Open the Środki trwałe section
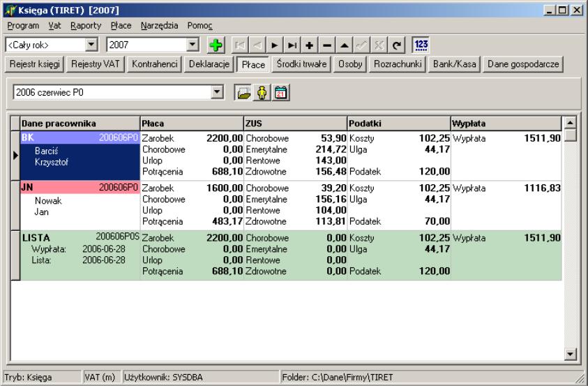 pos(301,64)
